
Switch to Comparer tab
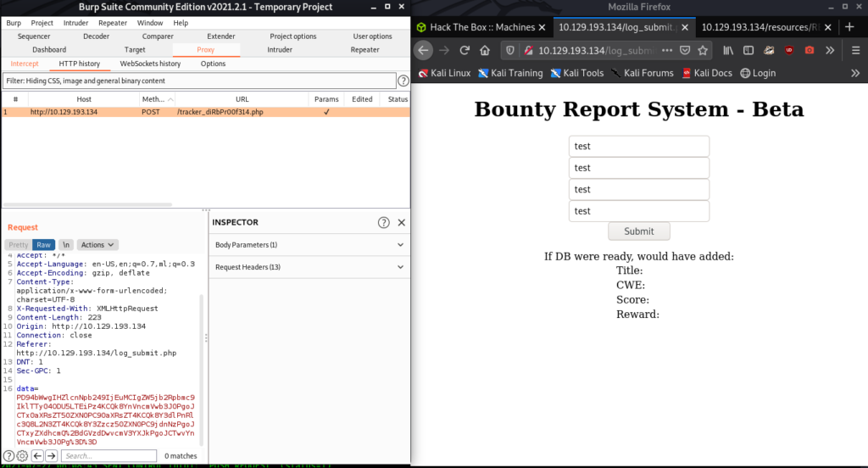pos(158,36)
